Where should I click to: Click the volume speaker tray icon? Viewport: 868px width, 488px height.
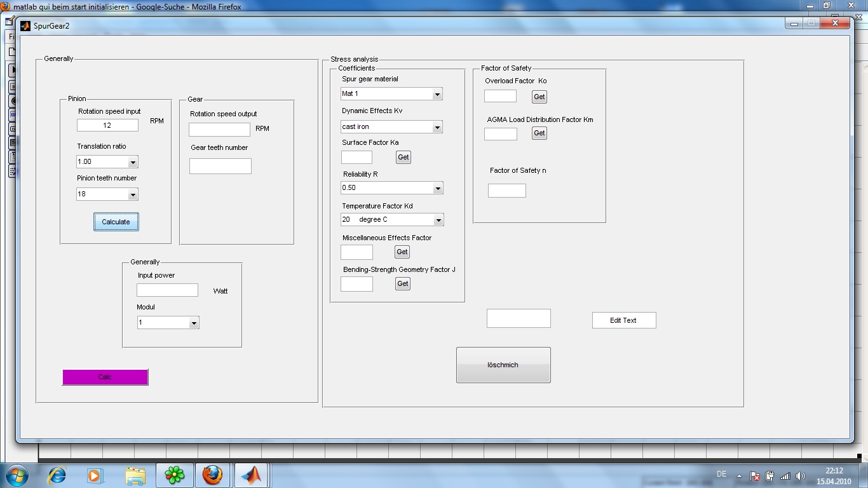800,475
